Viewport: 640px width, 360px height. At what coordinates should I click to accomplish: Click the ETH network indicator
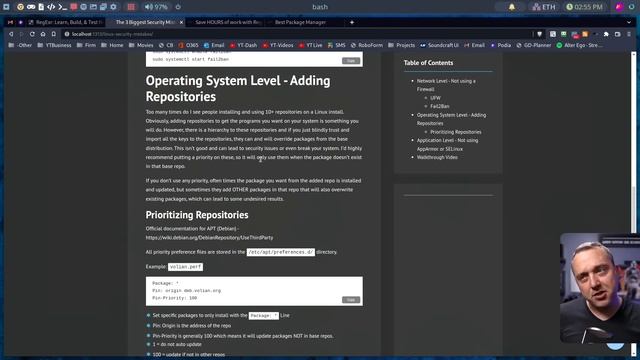[x=544, y=7]
